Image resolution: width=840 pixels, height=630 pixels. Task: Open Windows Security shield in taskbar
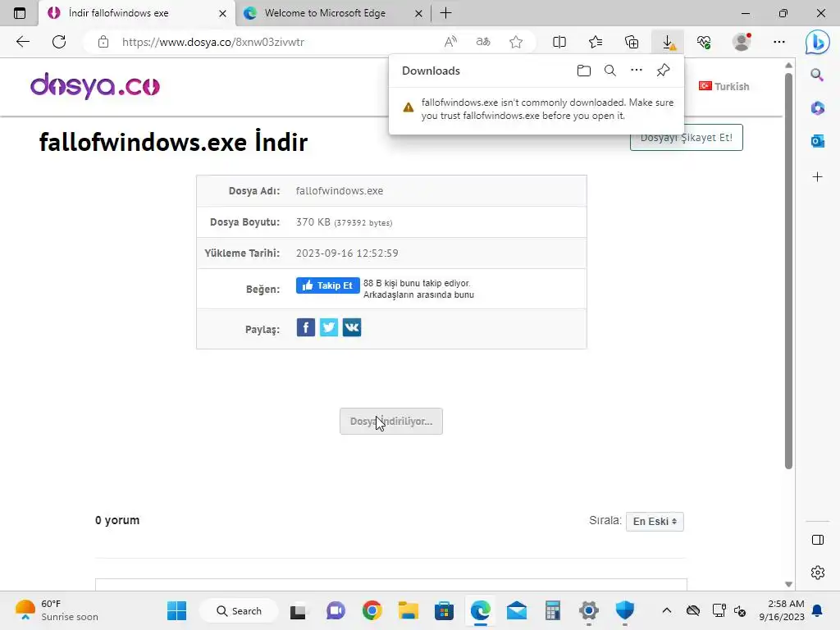pyautogui.click(x=624, y=610)
